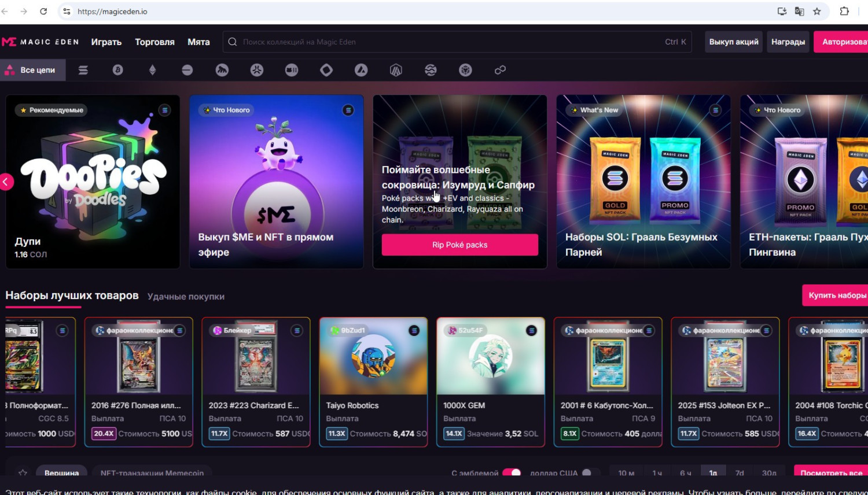Open the «Торговля» menu
The width and height of the screenshot is (868, 495).
(x=155, y=42)
